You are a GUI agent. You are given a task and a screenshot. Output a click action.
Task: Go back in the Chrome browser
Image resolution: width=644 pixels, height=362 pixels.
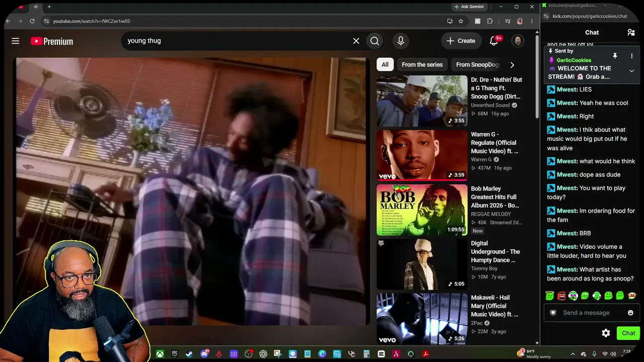8,21
